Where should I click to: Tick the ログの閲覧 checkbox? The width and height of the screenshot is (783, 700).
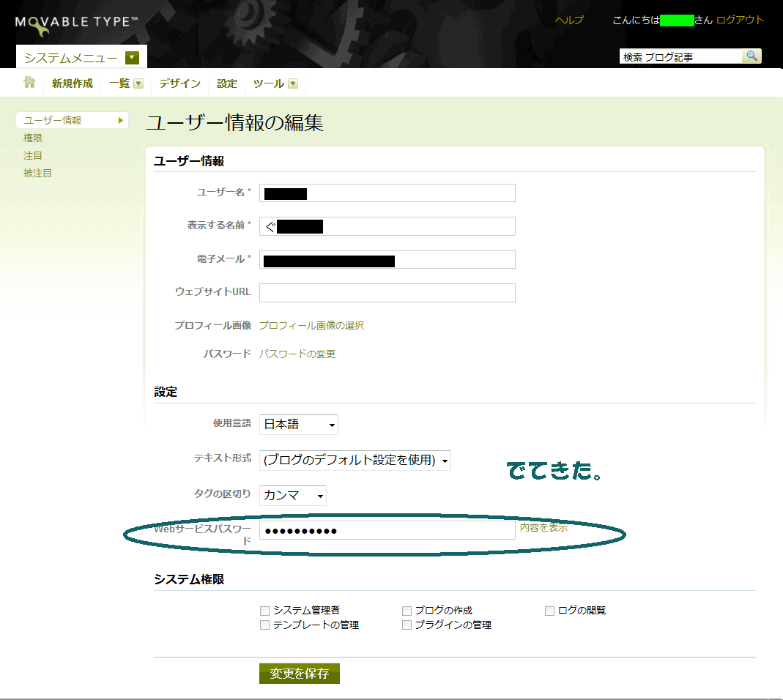549,611
